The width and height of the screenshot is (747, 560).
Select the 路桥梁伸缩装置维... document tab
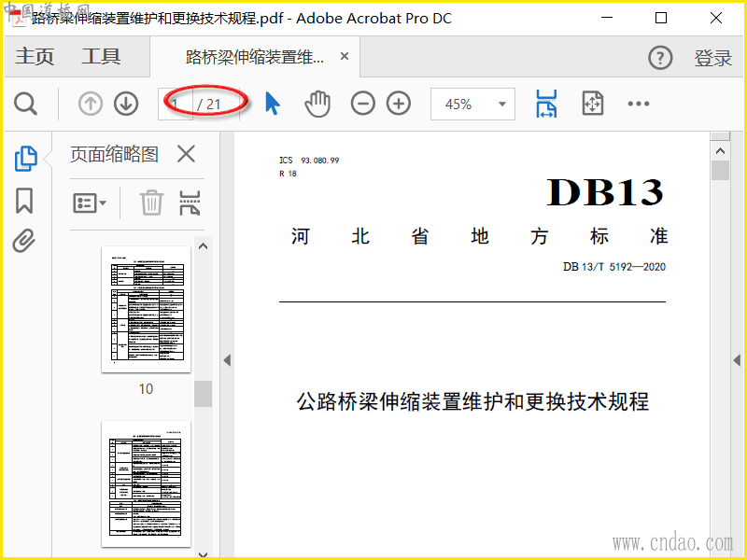click(254, 57)
